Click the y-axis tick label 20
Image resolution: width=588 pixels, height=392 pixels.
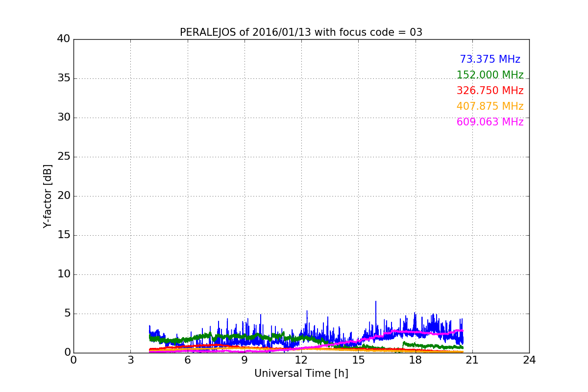pyautogui.click(x=64, y=196)
